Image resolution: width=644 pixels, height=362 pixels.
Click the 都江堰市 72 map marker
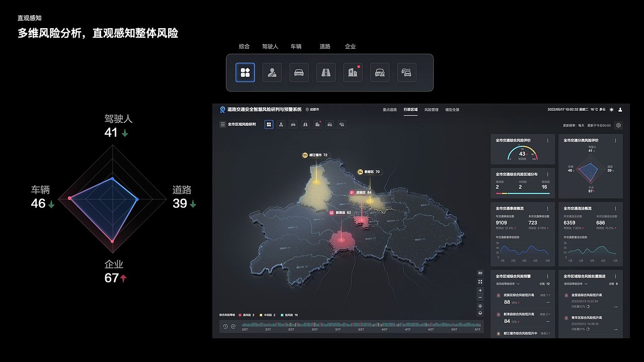[x=315, y=155]
